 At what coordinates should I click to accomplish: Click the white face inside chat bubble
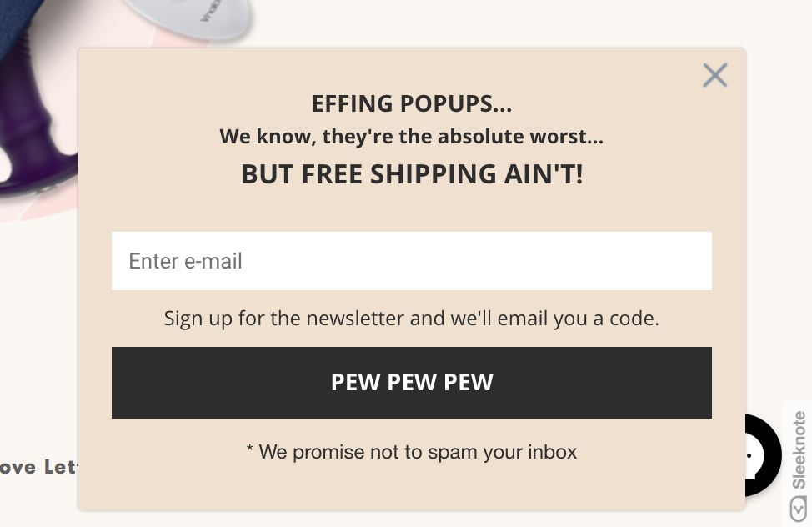(x=752, y=456)
